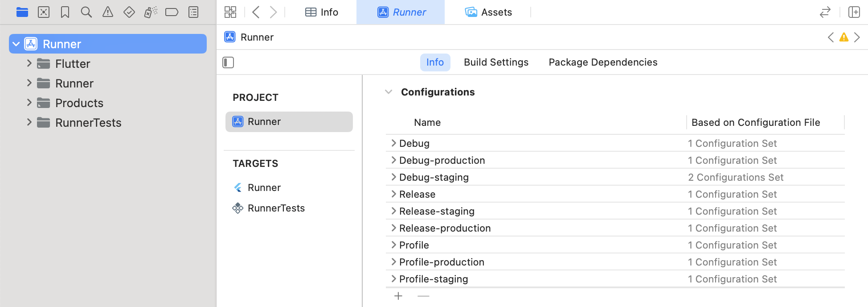This screenshot has height=307, width=868.
Task: Select the RunnerTests target
Action: coord(276,208)
